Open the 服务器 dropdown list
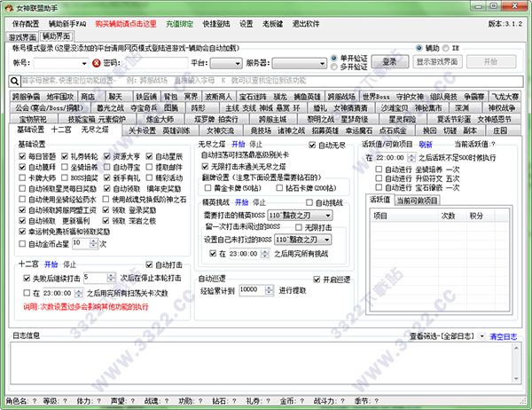The height and width of the screenshot is (410, 532). coord(298,64)
